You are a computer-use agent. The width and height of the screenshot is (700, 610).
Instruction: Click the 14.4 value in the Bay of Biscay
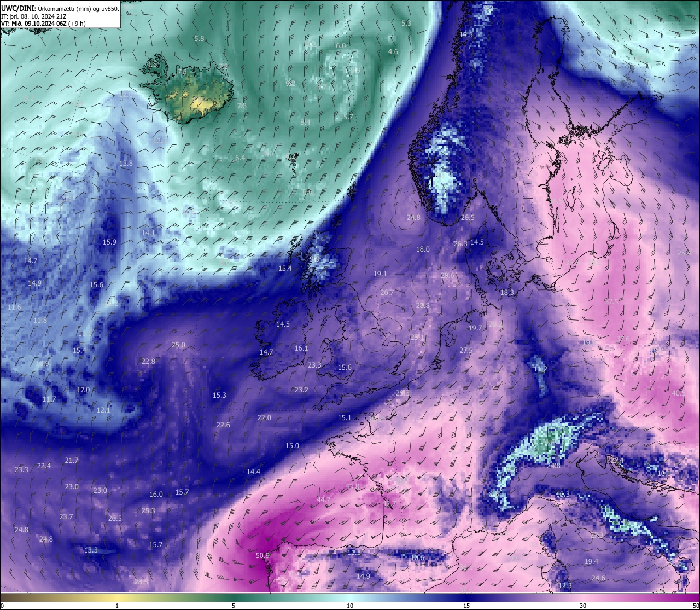[253, 472]
